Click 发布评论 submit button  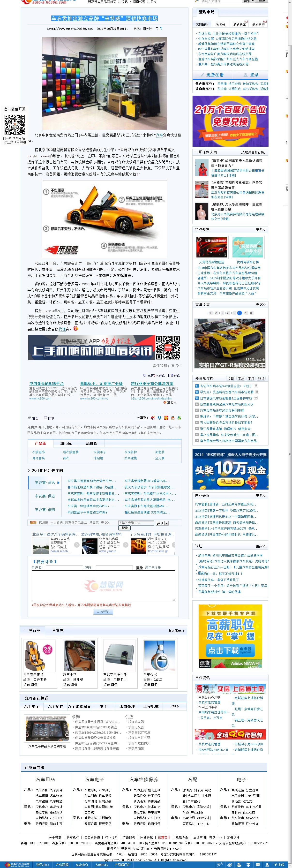pos(103,611)
